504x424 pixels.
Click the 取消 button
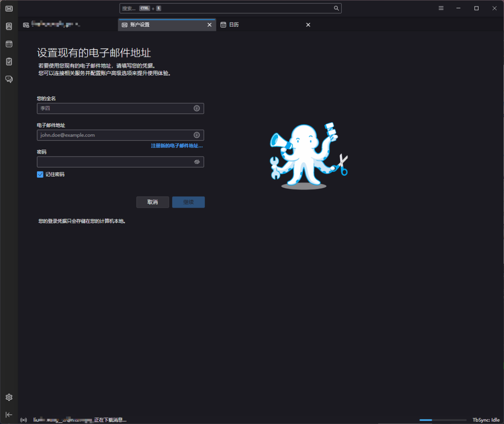(153, 202)
